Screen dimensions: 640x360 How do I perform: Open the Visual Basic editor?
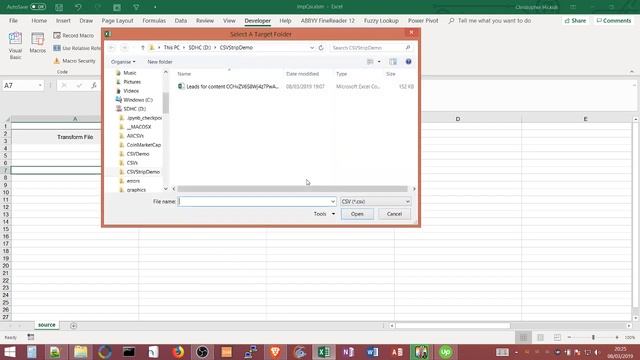point(15,46)
